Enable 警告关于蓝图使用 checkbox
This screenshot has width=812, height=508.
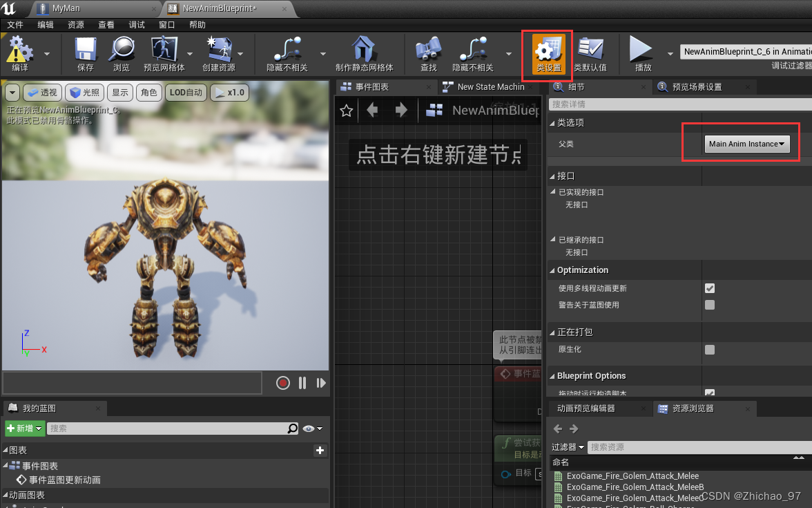click(710, 305)
